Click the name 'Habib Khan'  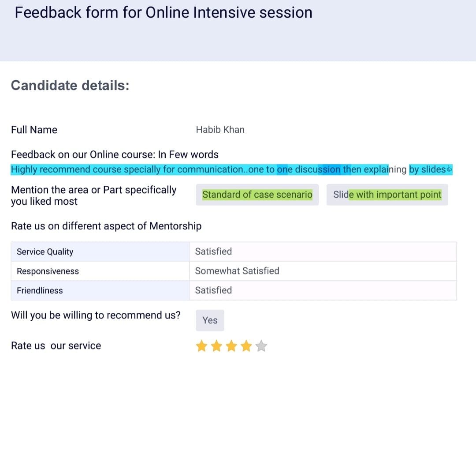click(x=220, y=130)
